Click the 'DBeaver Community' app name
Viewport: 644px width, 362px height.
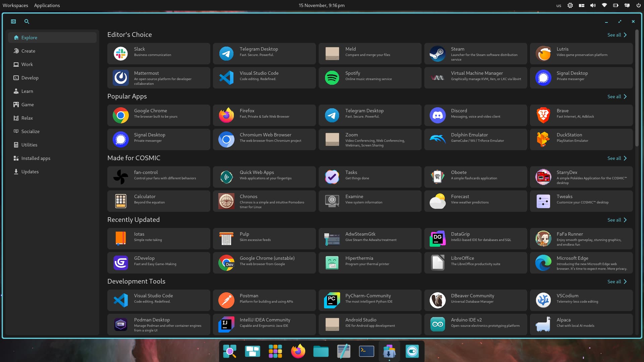(x=473, y=296)
